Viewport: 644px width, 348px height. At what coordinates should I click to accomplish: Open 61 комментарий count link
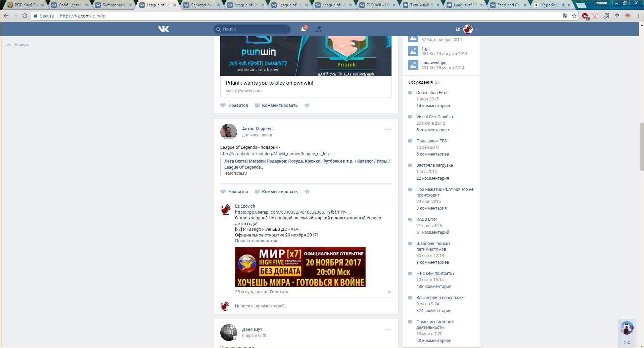pos(432,232)
